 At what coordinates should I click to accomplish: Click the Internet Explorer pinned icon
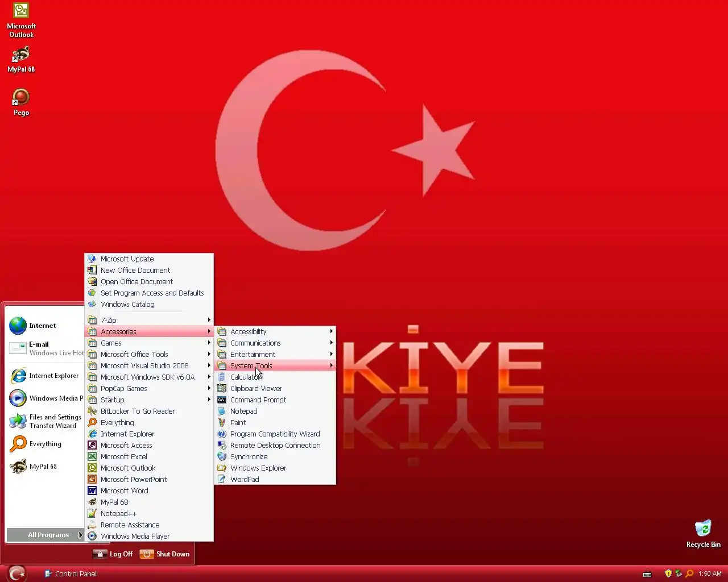coord(18,376)
